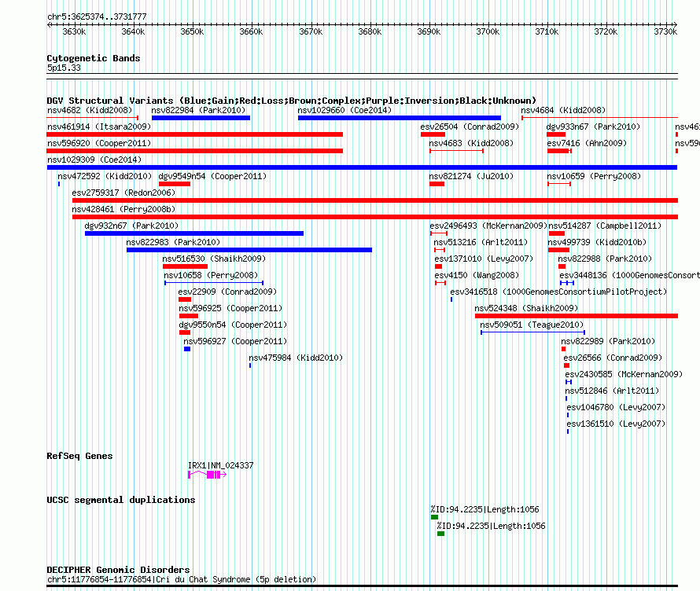Select the dgv932n67 (Park2010) label
The width and height of the screenshot is (700, 591).
(131, 226)
